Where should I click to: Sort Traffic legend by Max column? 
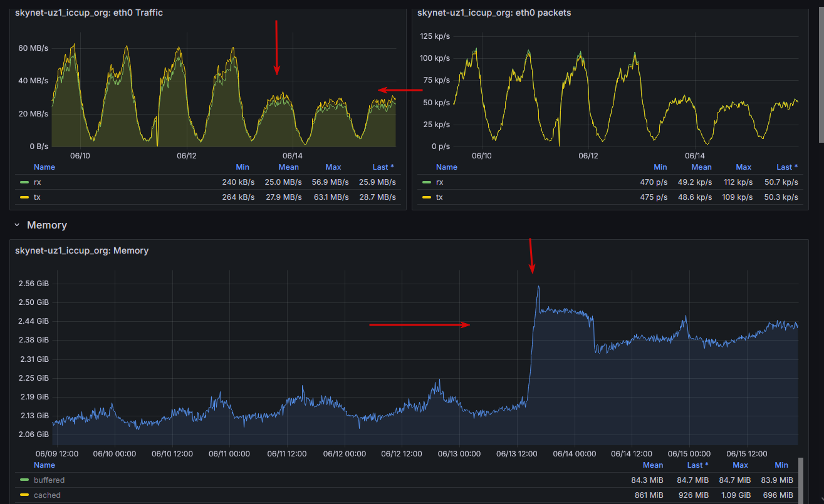coord(333,167)
